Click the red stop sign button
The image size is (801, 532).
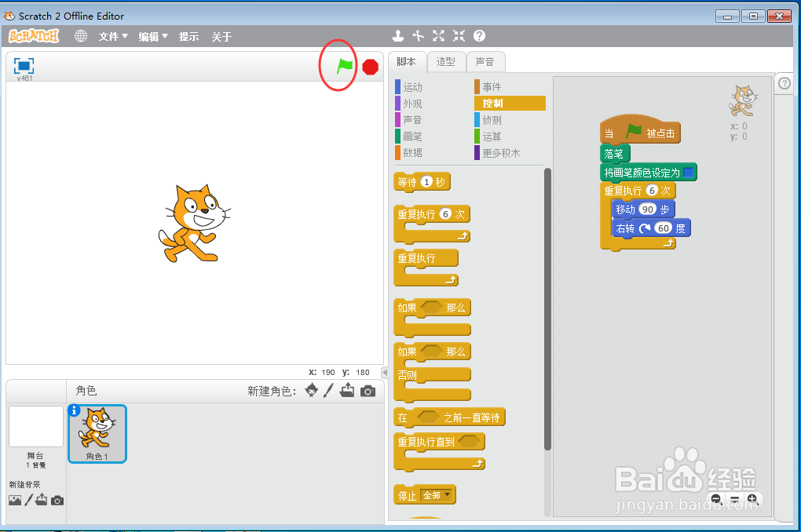pyautogui.click(x=371, y=67)
